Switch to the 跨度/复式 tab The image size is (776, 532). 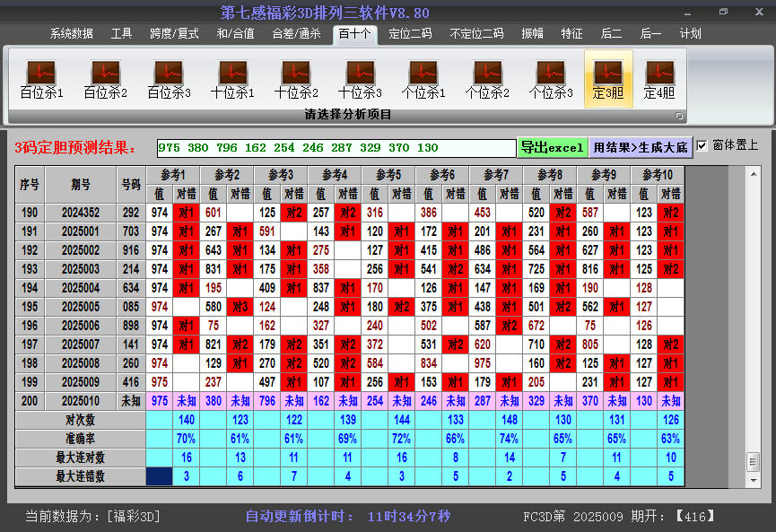[174, 34]
